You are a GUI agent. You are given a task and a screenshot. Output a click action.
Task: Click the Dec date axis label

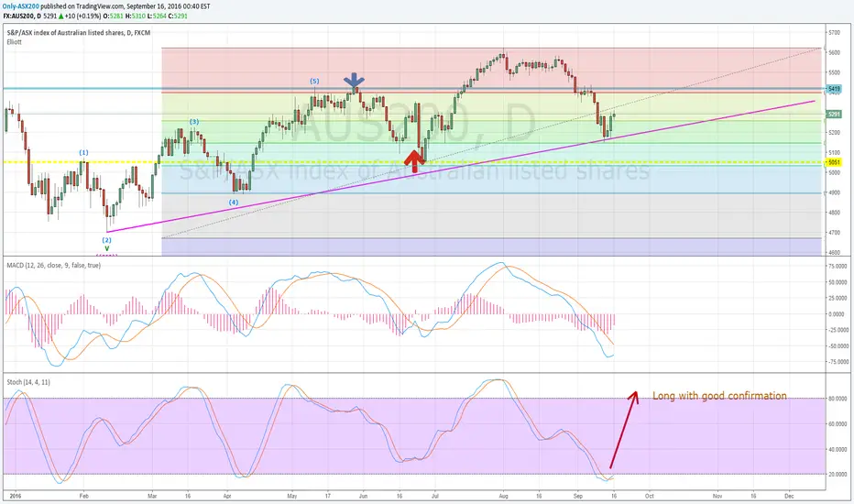[789, 497]
